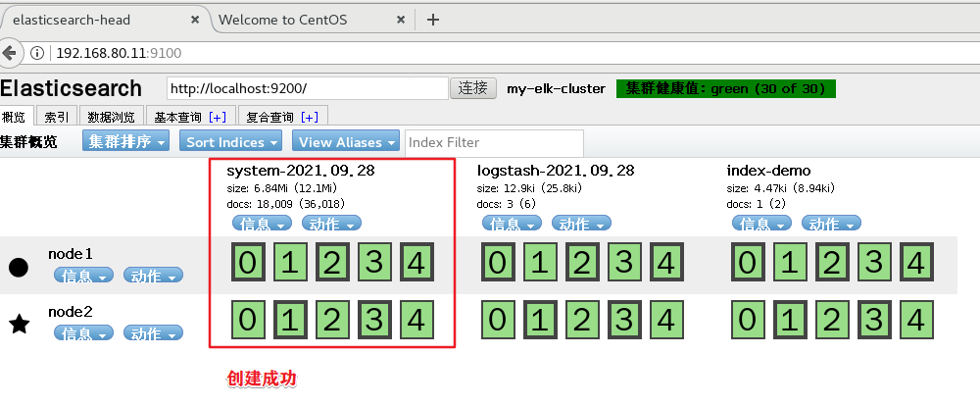Click shard 2 of index-demo on node1

click(832, 262)
